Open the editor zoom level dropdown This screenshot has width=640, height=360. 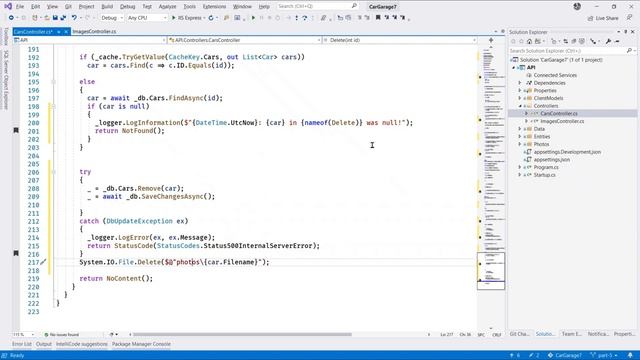(23, 334)
